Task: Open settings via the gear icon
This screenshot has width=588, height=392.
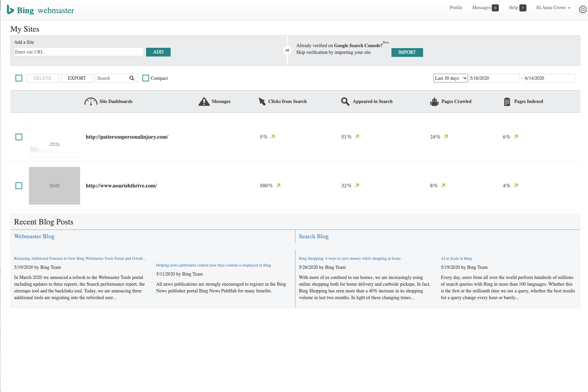Action: 582,9
